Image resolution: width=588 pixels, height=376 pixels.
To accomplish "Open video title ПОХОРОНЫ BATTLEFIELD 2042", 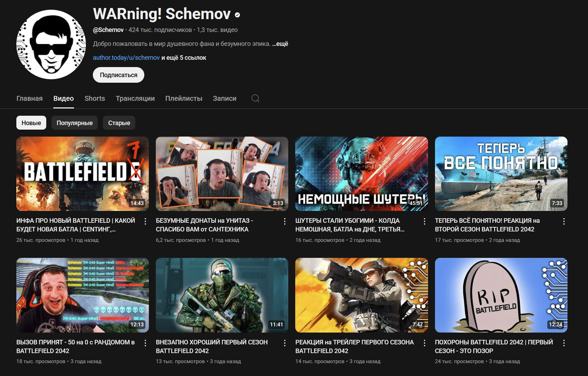I will tap(494, 346).
